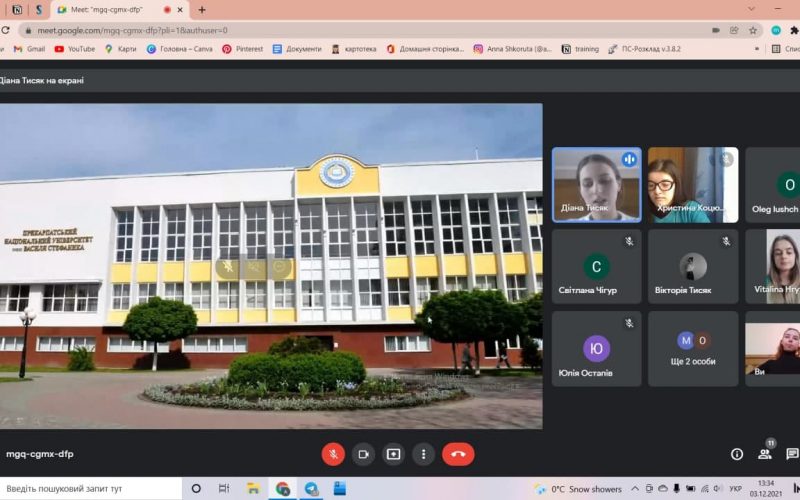Select Діана Тисяк video tile
This screenshot has height=500, width=800.
(596, 185)
